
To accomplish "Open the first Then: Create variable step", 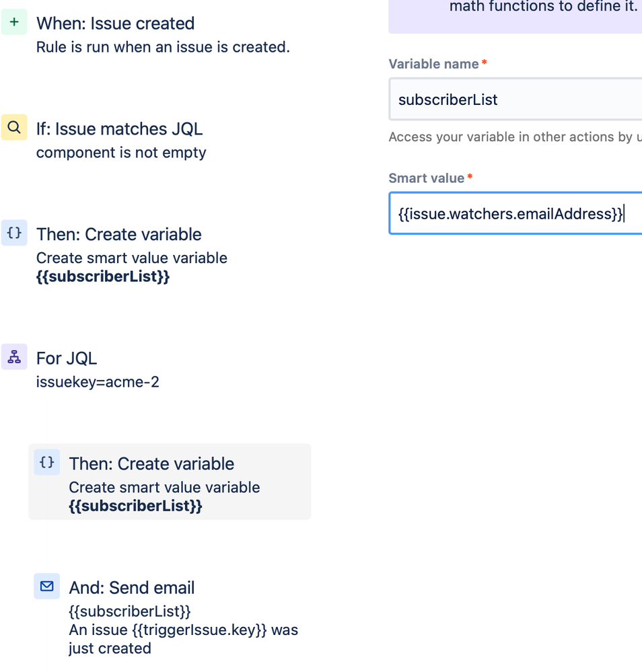I will [118, 234].
